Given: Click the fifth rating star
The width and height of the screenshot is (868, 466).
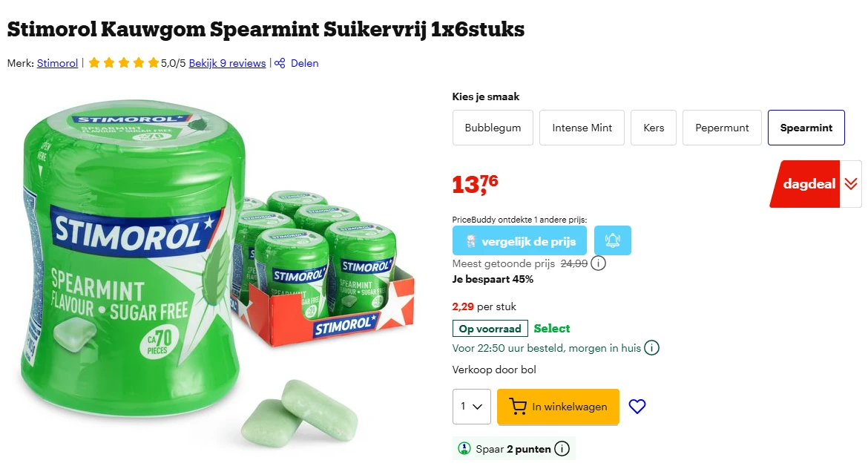Looking at the screenshot, I should (x=153, y=63).
